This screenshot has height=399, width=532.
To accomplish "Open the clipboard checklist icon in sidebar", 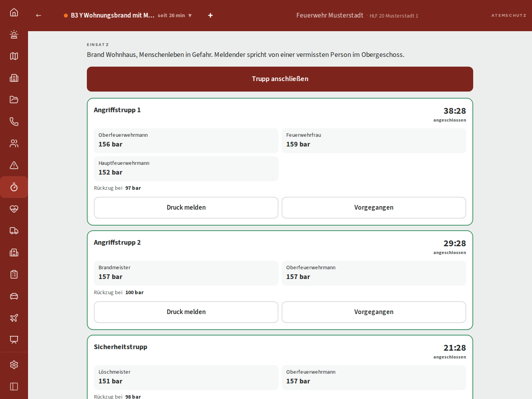I will 14,274.
